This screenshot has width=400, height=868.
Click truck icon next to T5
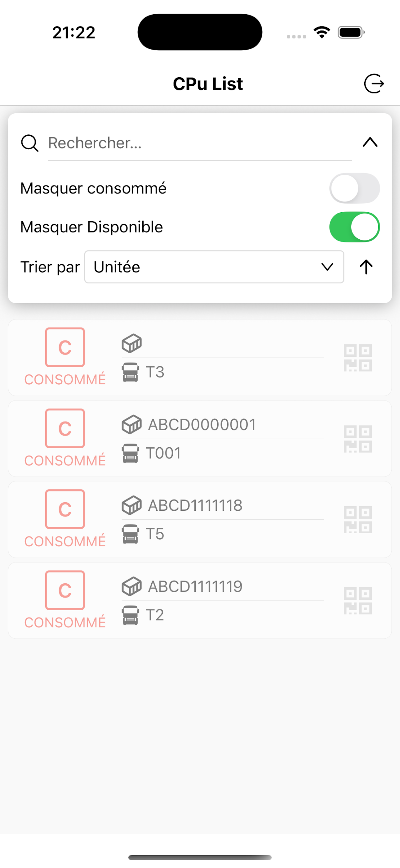(130, 534)
